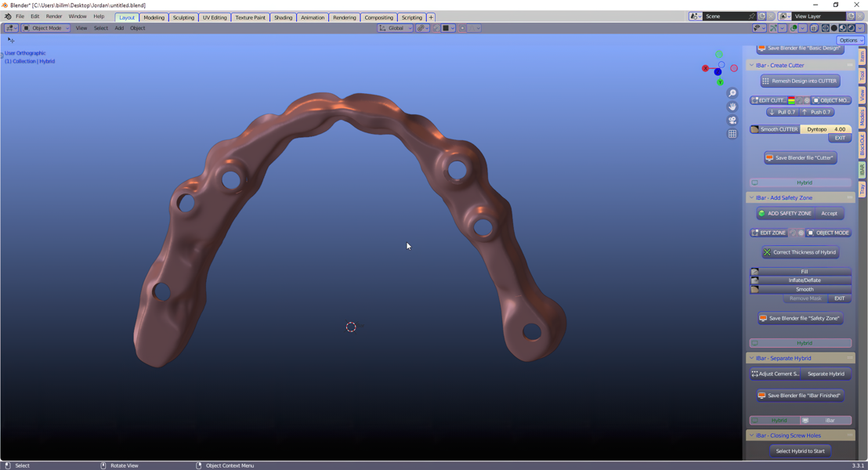Open the Render menu
The height and width of the screenshot is (470, 868).
point(54,16)
